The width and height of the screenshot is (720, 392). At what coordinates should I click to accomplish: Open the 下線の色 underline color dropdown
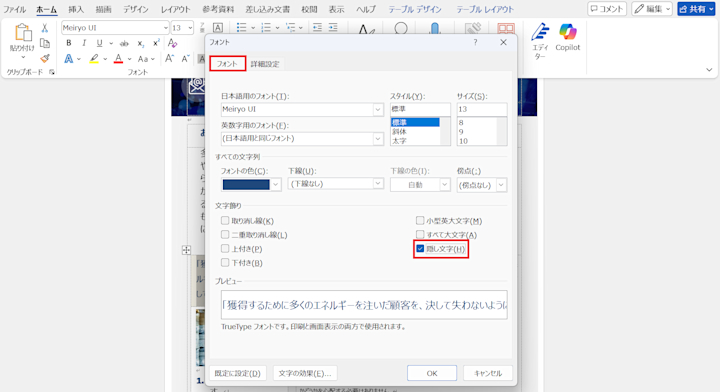[x=444, y=185]
